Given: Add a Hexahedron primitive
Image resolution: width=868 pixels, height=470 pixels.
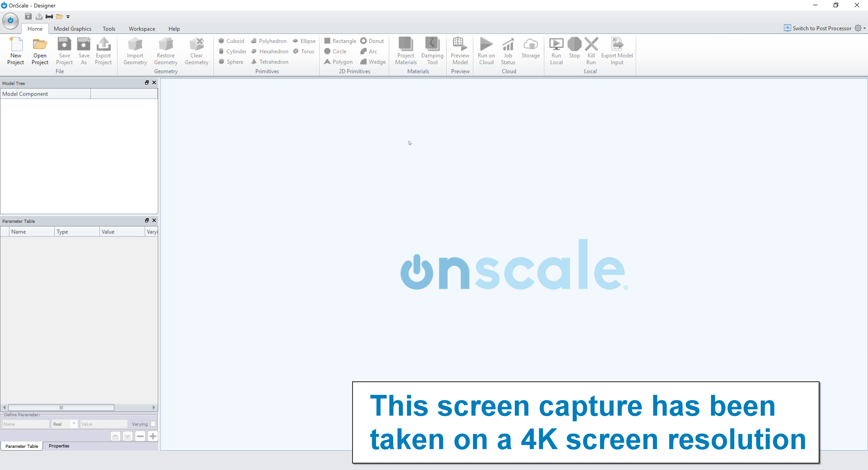Looking at the screenshot, I should click(x=270, y=51).
